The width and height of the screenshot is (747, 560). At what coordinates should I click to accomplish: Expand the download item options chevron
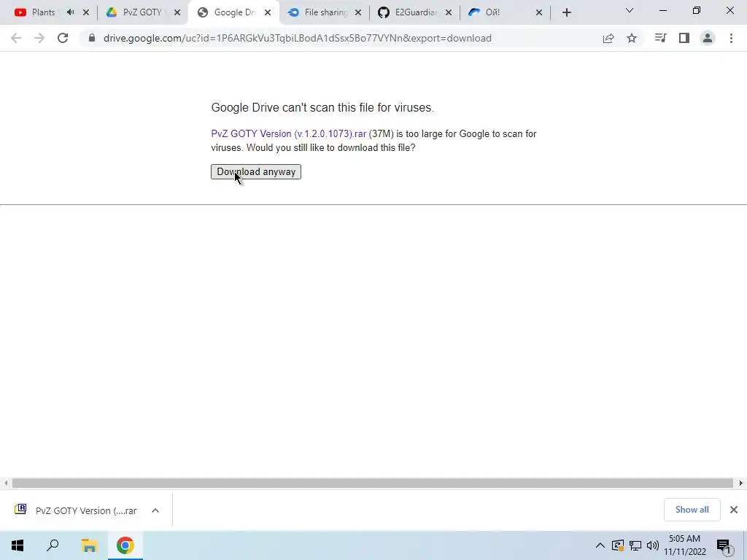tap(155, 510)
